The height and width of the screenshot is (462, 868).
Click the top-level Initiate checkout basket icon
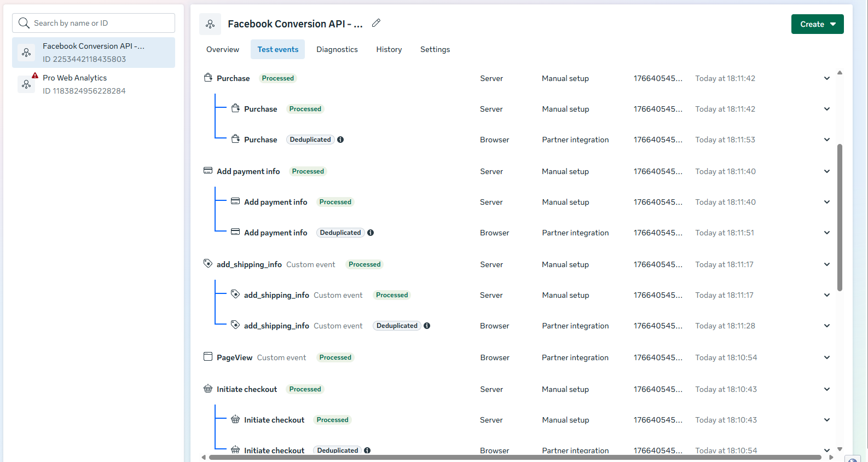208,389
